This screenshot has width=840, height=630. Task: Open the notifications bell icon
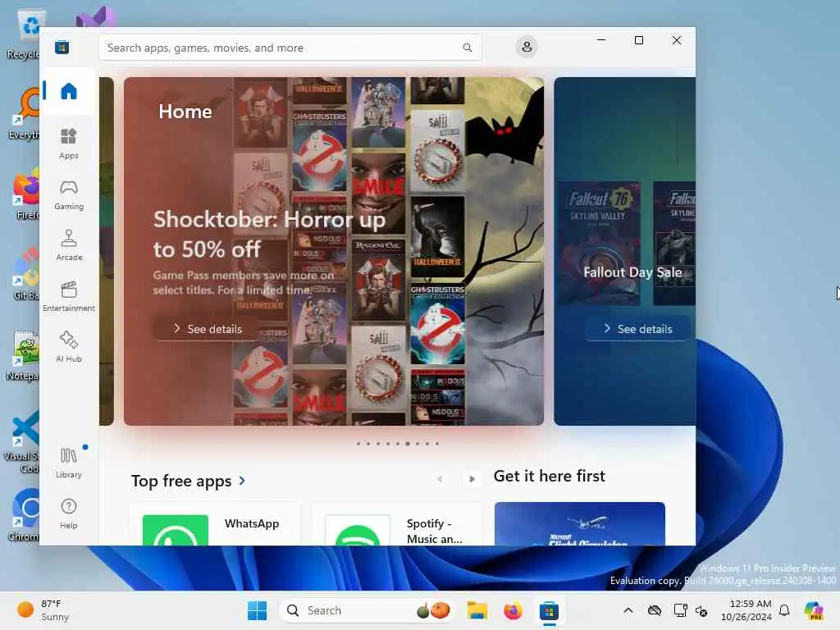tap(784, 610)
